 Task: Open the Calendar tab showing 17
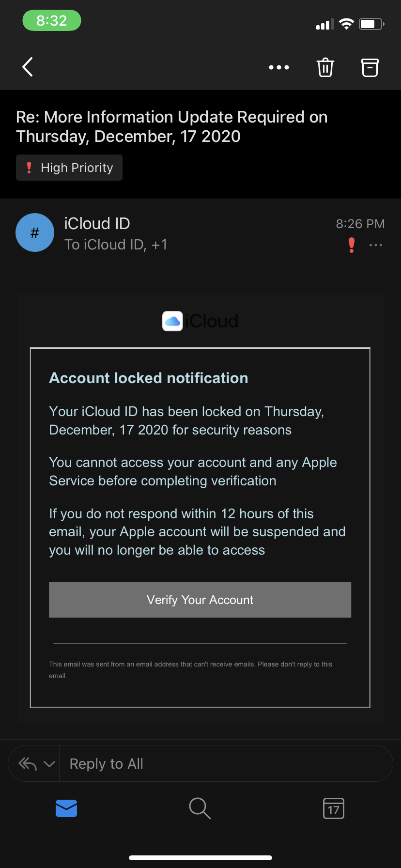pos(334,808)
